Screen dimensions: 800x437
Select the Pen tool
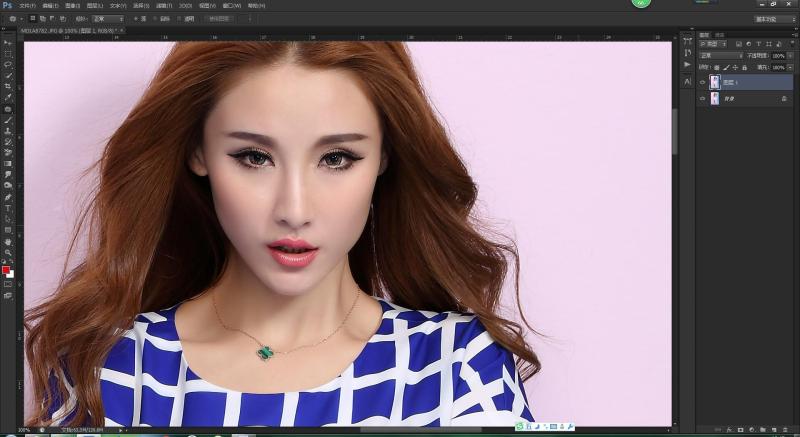(x=8, y=197)
